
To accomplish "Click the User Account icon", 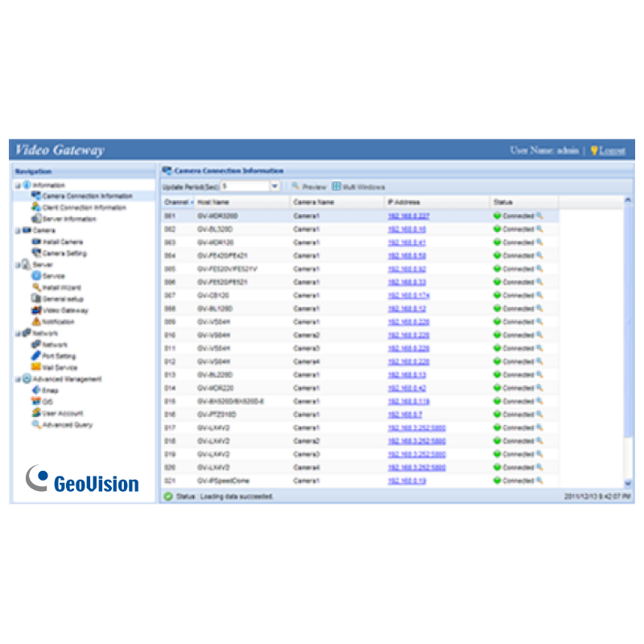I will 35,413.
